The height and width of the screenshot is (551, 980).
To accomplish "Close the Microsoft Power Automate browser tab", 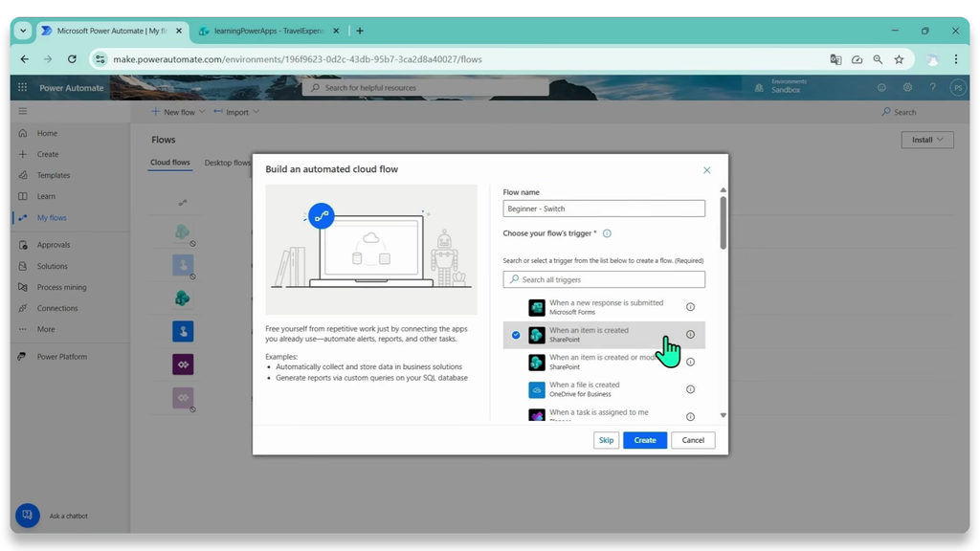I will pyautogui.click(x=179, y=31).
